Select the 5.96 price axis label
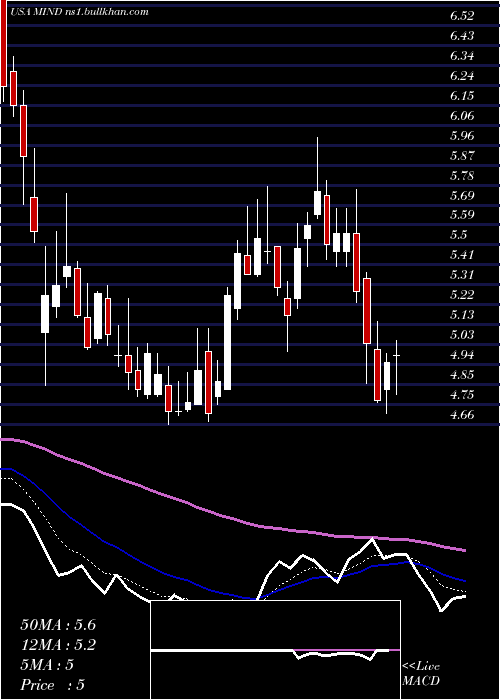The width and height of the screenshot is (500, 700). coord(462,136)
